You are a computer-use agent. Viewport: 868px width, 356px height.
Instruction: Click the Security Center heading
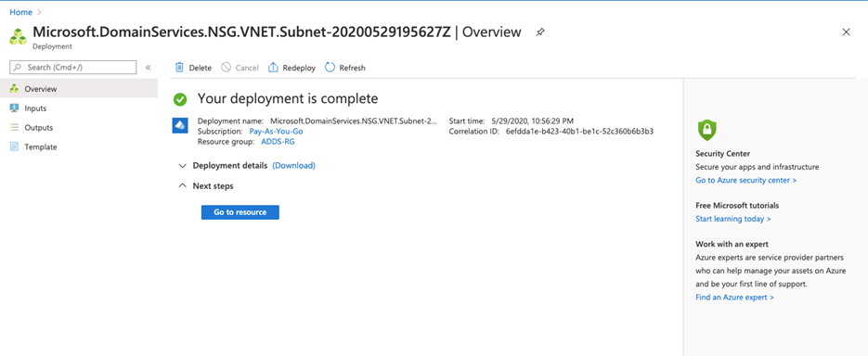723,154
